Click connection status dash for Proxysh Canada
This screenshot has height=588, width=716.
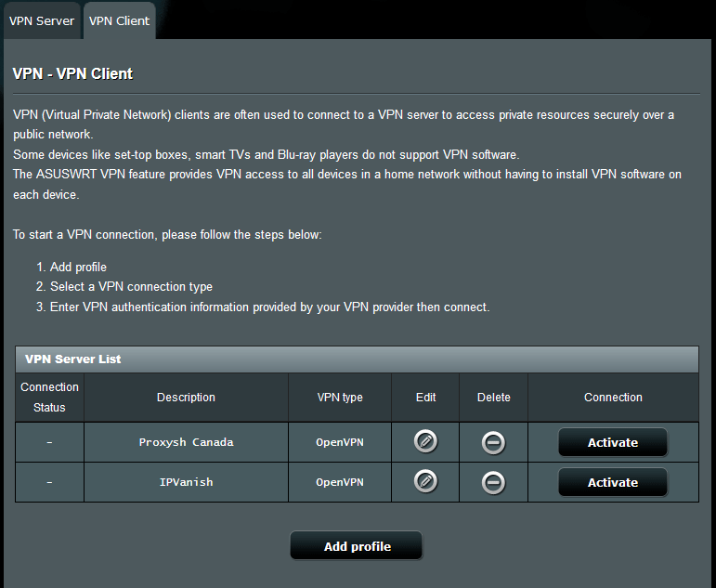point(49,442)
